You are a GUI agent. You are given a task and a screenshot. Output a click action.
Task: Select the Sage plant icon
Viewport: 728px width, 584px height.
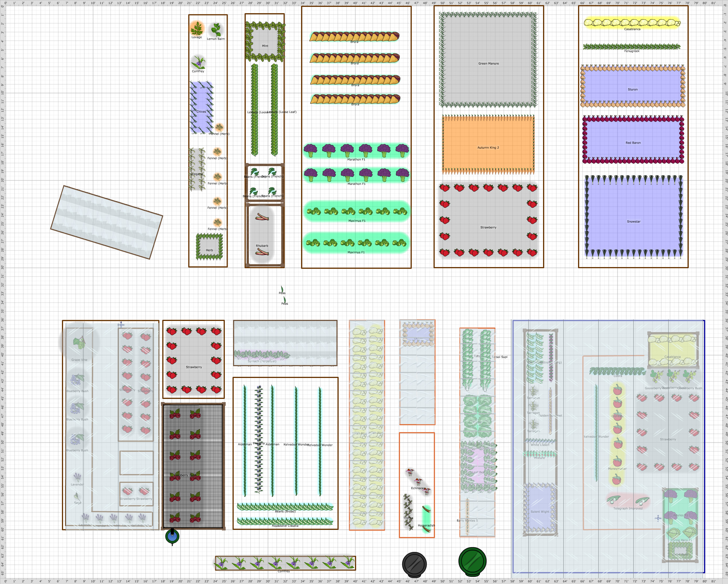point(77,496)
